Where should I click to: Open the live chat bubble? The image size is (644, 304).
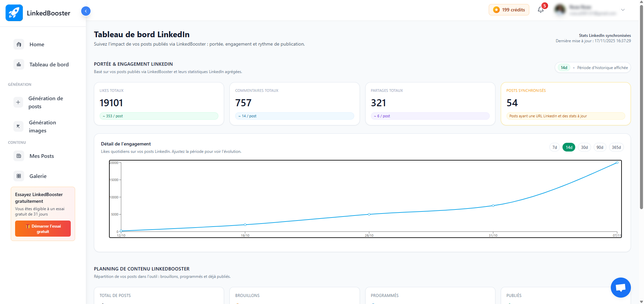pos(620,287)
